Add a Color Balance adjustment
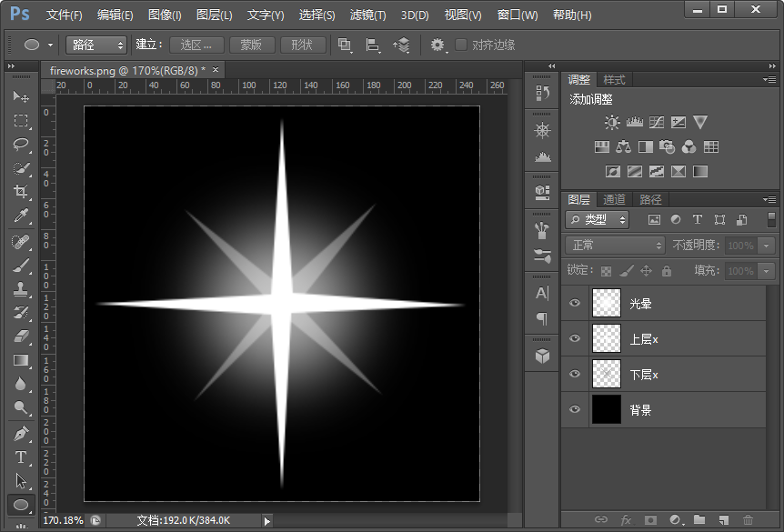Viewport: 784px width, 532px height. [x=624, y=146]
